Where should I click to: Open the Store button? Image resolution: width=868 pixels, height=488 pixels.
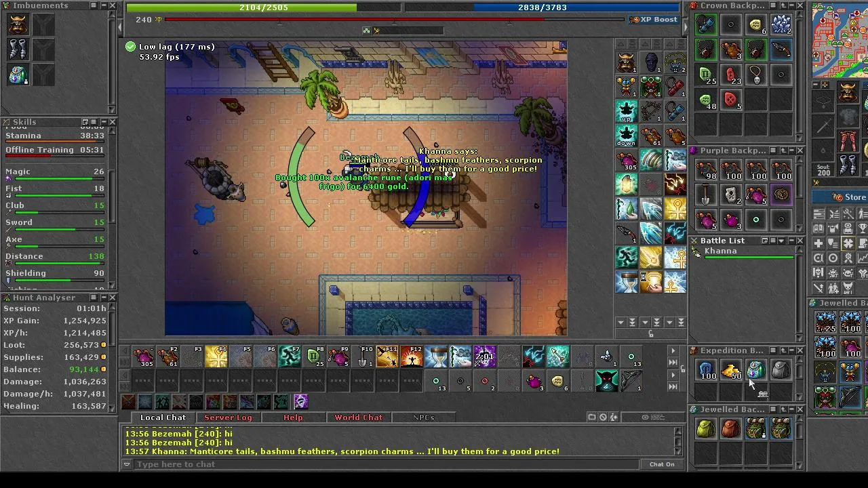[841, 197]
